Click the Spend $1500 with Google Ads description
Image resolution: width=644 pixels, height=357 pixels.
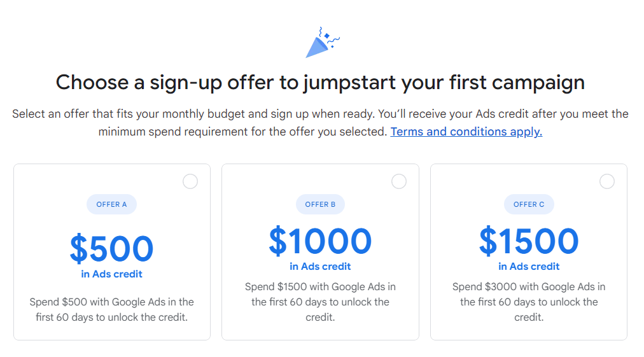(x=320, y=302)
